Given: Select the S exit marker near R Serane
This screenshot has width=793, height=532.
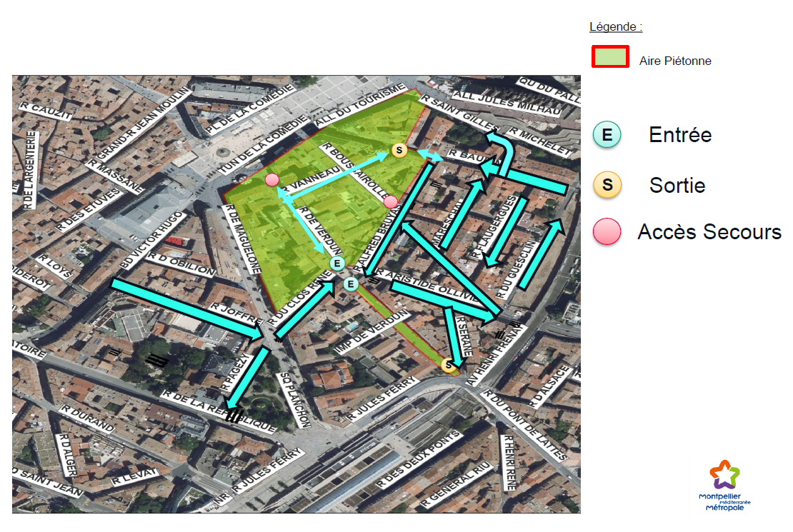Looking at the screenshot, I should pyautogui.click(x=449, y=366).
